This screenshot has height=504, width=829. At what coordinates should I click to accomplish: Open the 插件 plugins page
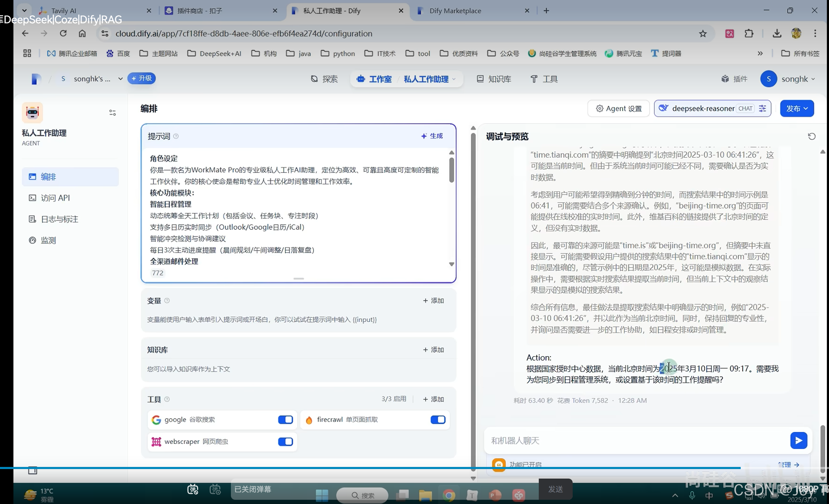click(734, 79)
